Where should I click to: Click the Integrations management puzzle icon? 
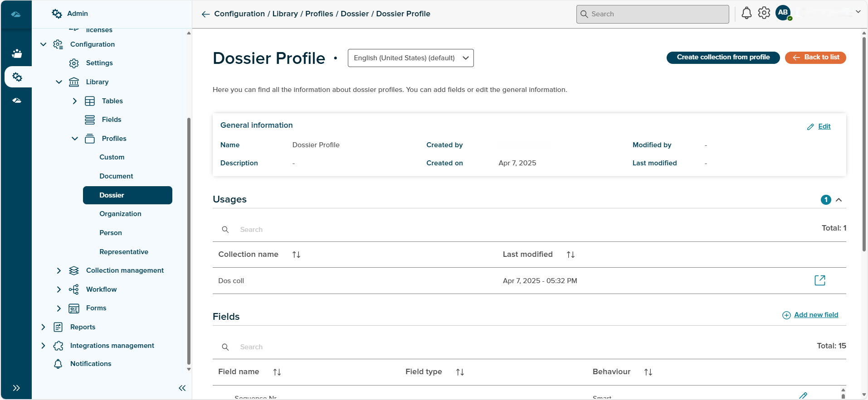(x=58, y=346)
